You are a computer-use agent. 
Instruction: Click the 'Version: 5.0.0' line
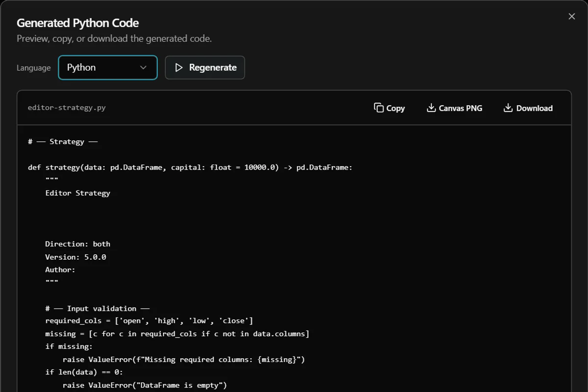point(75,257)
